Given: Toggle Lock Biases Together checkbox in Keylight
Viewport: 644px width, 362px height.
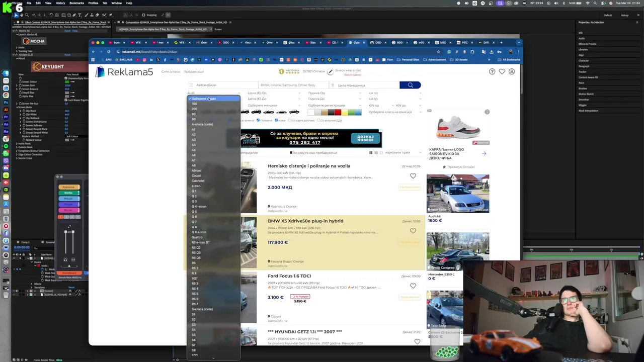Looking at the screenshot, I should 65,100.
